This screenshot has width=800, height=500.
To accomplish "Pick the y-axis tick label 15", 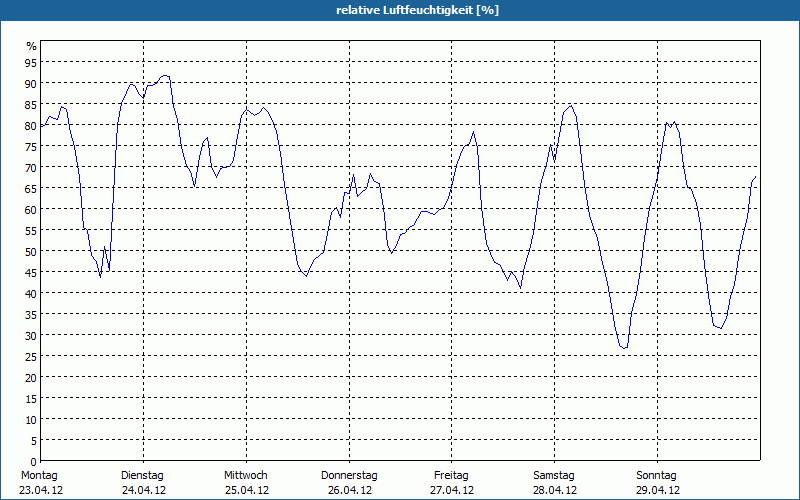I will 31,398.
